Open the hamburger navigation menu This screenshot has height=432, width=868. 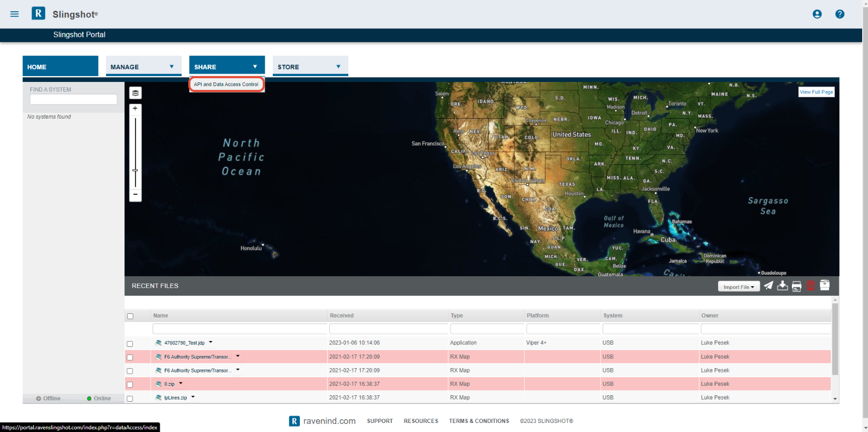14,14
